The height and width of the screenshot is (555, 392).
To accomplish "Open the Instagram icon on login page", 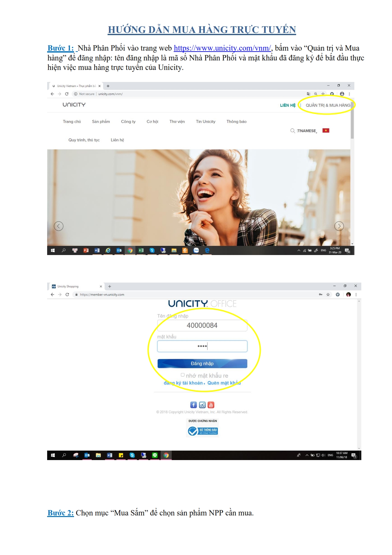I will [x=202, y=405].
